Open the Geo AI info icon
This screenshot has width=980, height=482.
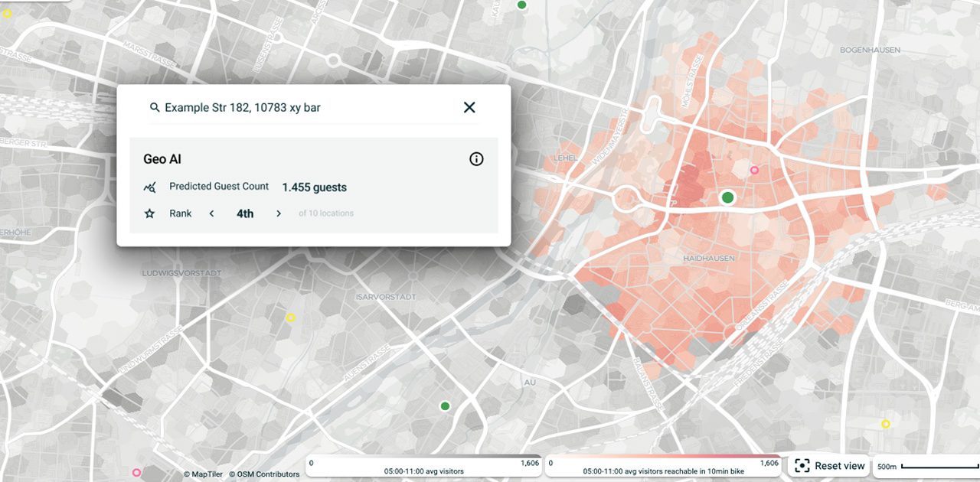click(476, 159)
